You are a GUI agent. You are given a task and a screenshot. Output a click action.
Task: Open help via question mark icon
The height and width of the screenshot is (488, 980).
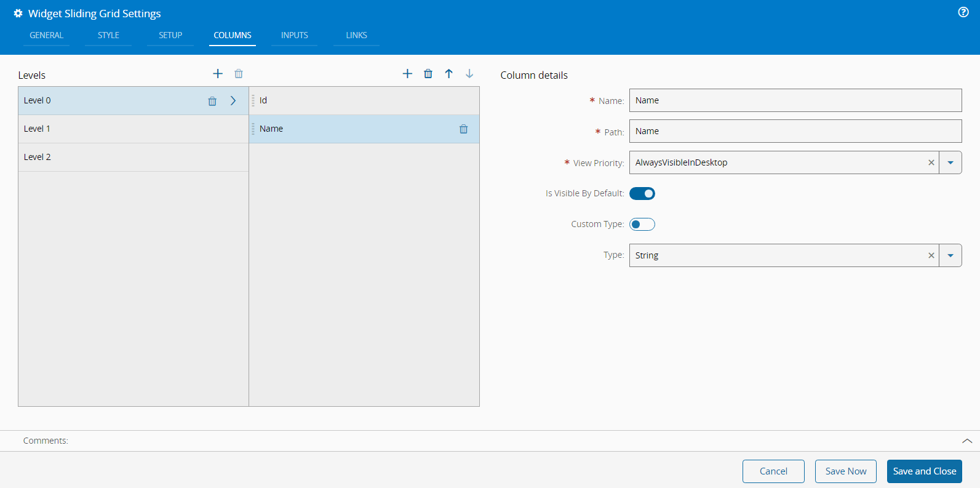(963, 12)
